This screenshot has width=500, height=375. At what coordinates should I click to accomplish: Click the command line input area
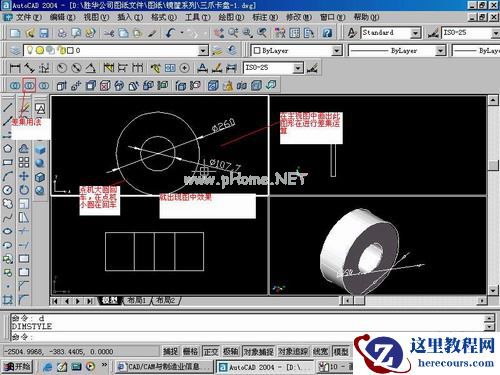247,337
